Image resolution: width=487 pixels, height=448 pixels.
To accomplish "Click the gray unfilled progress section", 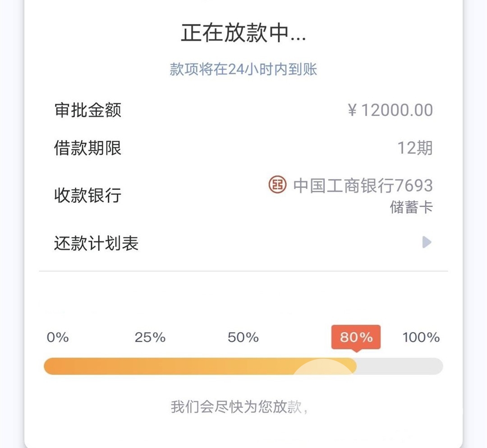I will point(400,366).
